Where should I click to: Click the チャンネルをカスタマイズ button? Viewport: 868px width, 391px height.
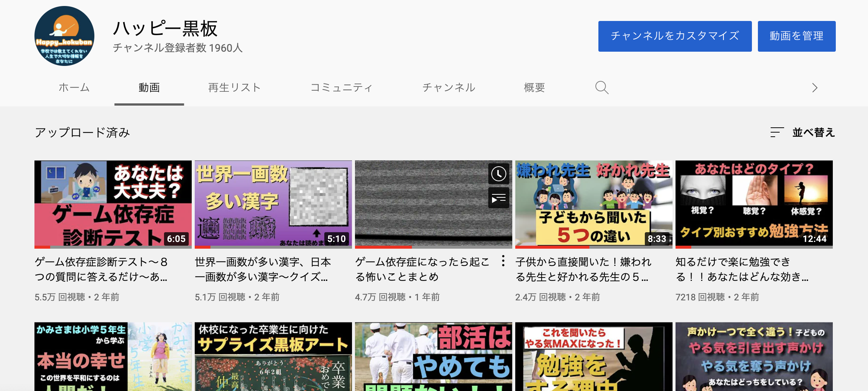[675, 36]
